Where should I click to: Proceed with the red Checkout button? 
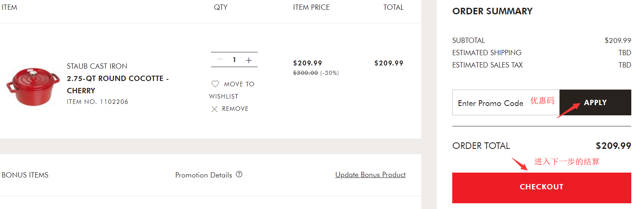click(x=541, y=187)
